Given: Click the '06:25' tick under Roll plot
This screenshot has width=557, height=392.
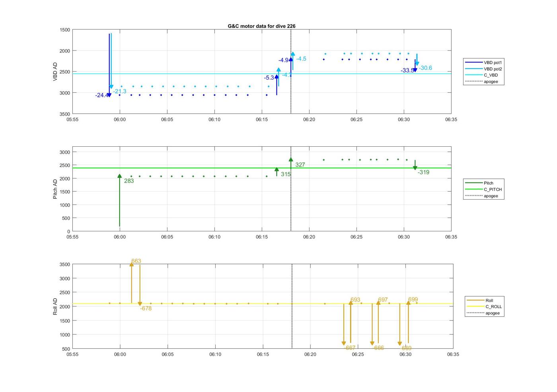Looking at the screenshot, I should (358, 354).
